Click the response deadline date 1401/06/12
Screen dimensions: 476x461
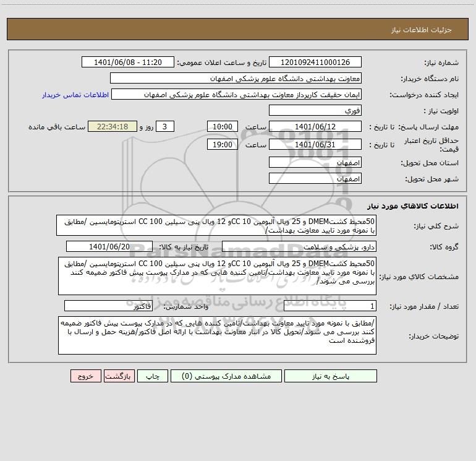(x=315, y=127)
